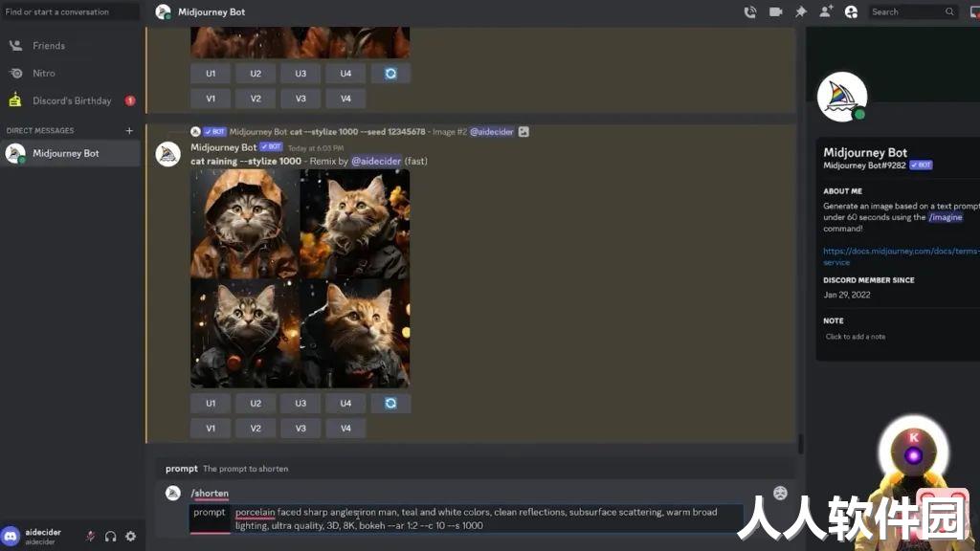Click Midjourney Bot username in the message header
This screenshot has width=980, height=551.
point(224,147)
